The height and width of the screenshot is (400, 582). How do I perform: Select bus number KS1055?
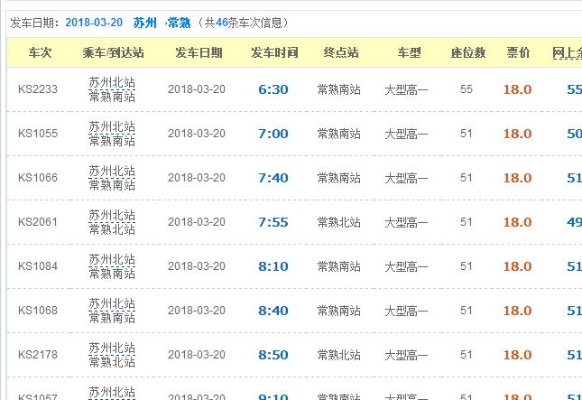click(x=38, y=134)
